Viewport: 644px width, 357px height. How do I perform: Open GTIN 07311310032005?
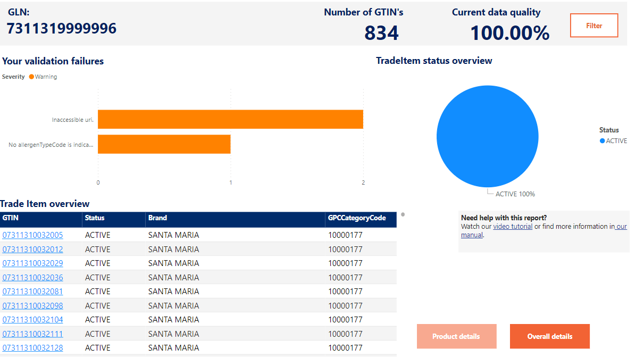click(32, 235)
